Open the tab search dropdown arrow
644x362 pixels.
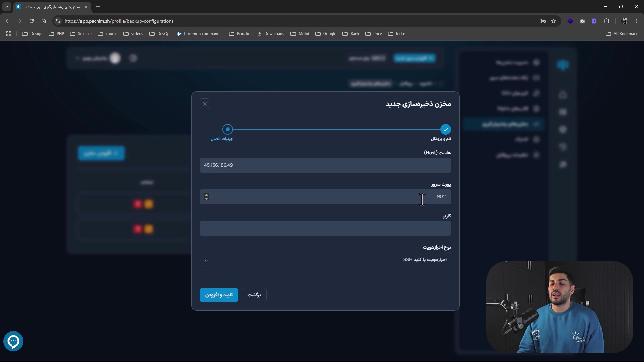7,7
